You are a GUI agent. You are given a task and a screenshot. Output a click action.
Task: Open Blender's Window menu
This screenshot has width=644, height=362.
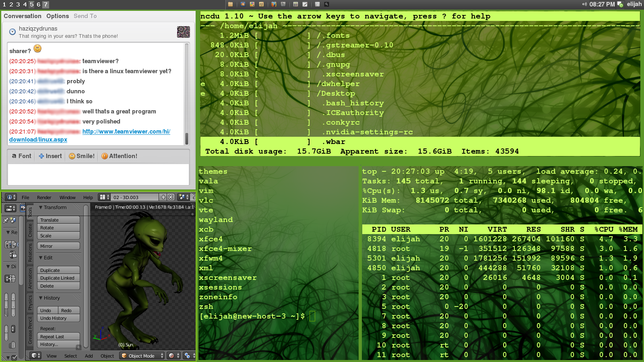68,197
